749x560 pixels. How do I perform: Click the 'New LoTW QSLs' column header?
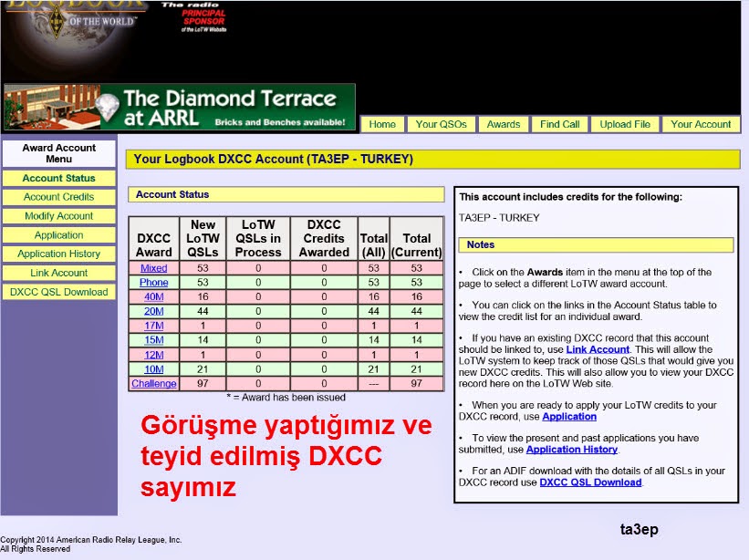(x=203, y=238)
